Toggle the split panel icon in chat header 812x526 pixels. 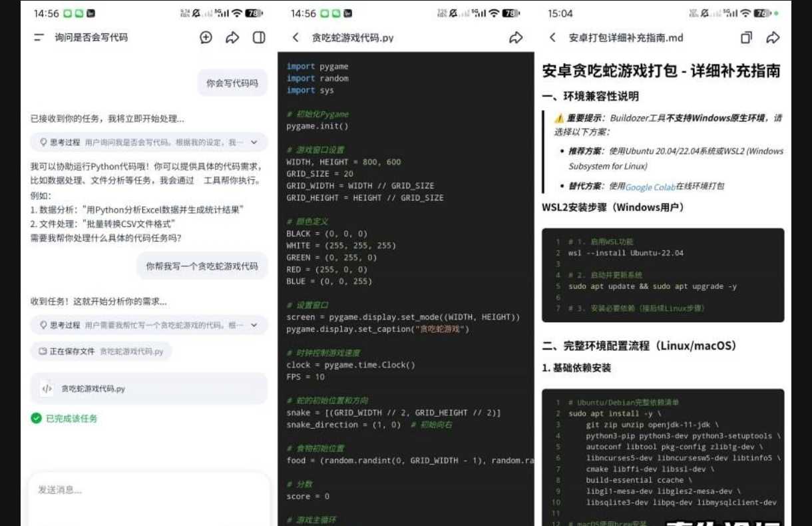(259, 38)
